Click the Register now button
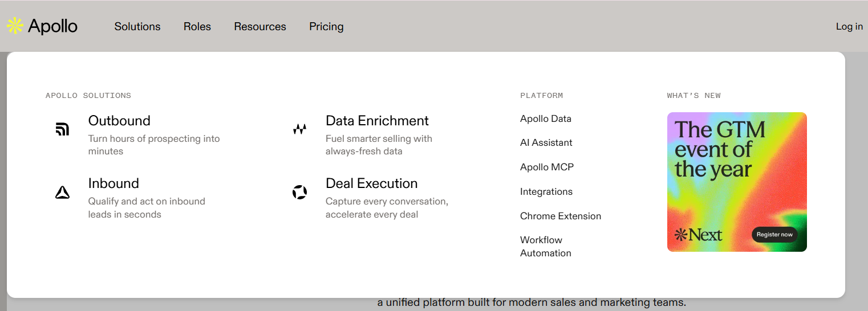The height and width of the screenshot is (311, 868). 774,235
